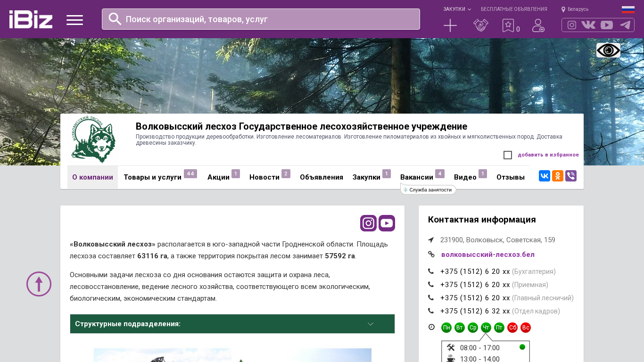The height and width of the screenshot is (362, 644).
Task: Open favorites bookmark star icon
Action: [508, 25]
